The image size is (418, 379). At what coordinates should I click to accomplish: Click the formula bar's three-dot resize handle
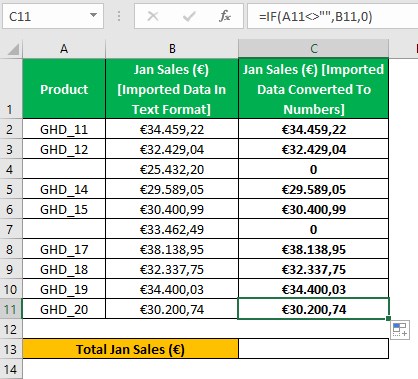[119, 16]
